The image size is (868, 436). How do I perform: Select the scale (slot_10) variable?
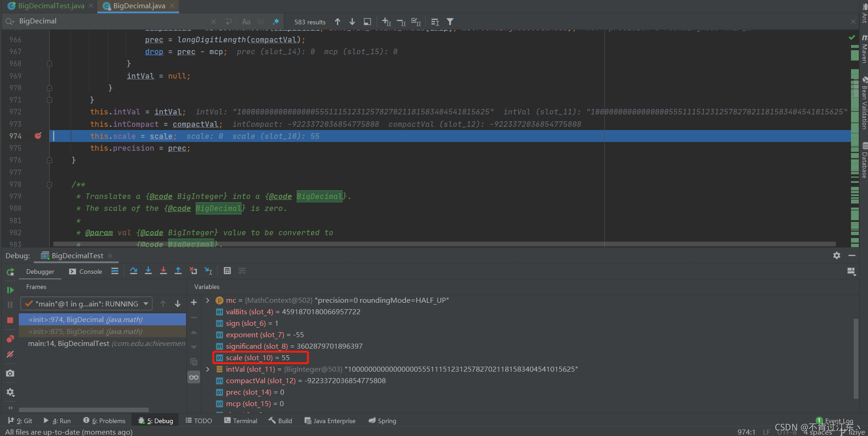click(x=258, y=357)
